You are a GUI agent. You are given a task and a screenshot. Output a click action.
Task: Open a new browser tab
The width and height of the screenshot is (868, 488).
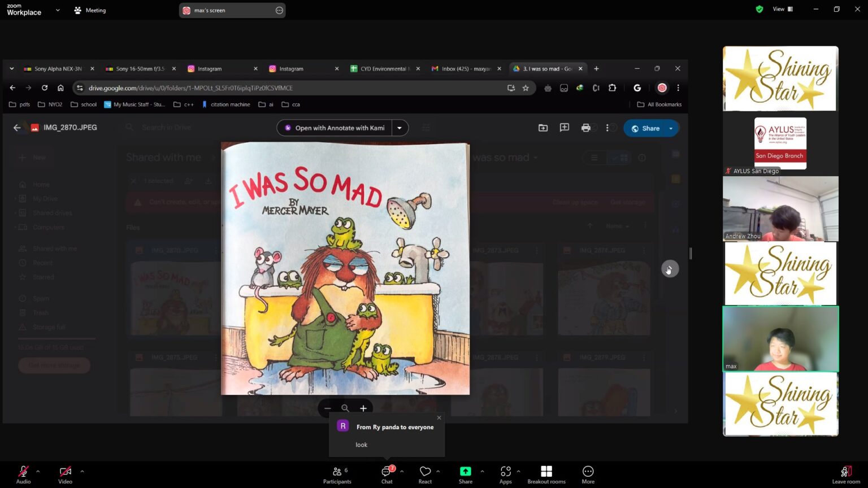click(x=596, y=68)
